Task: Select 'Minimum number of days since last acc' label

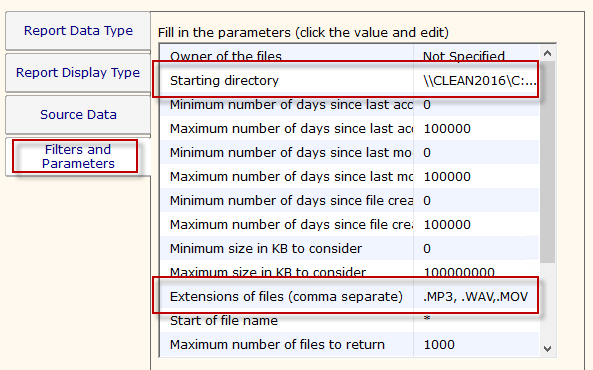Action: 291,105
